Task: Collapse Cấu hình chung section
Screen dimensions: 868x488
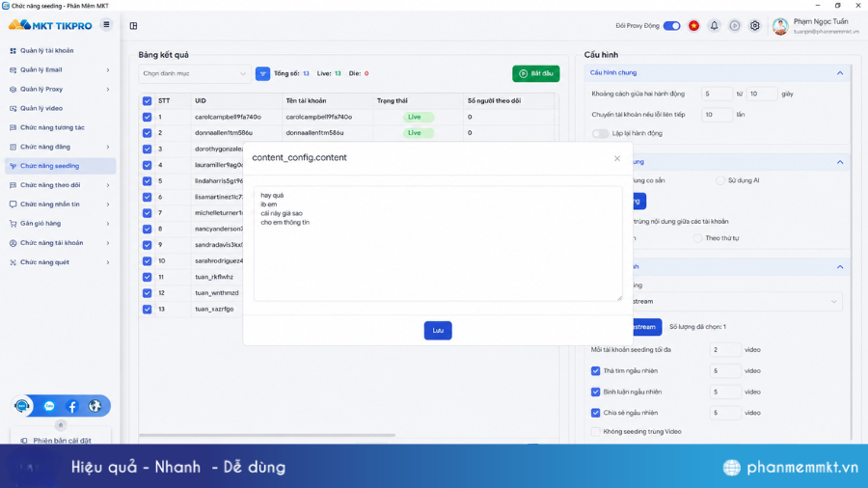Action: coord(840,73)
